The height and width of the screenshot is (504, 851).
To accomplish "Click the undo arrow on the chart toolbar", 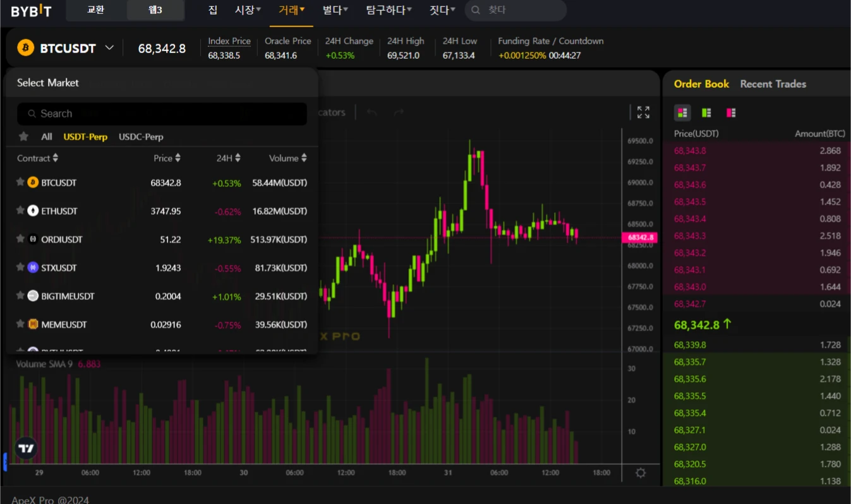I will [371, 112].
